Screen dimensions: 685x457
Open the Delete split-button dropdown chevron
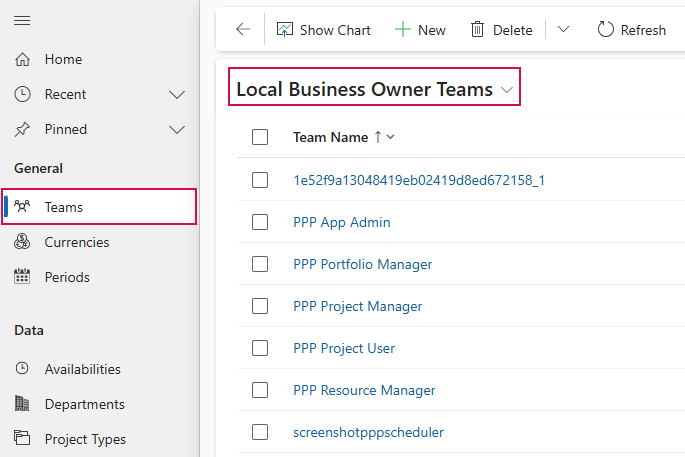point(564,30)
